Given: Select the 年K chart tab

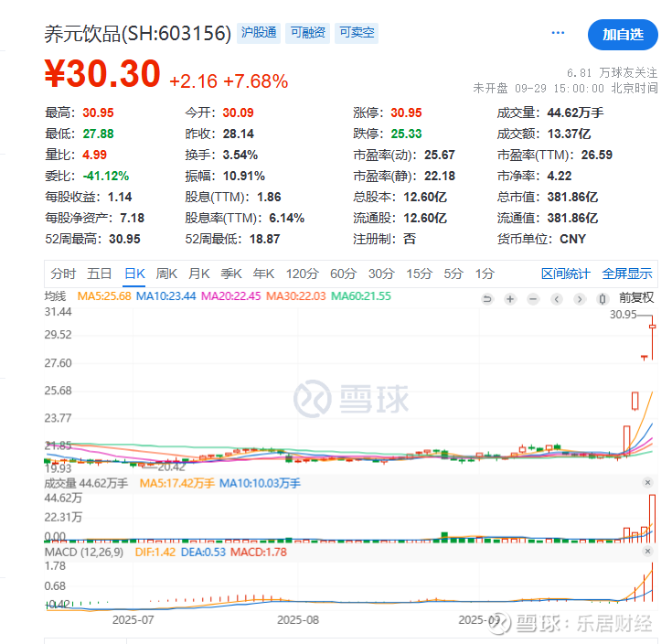Looking at the screenshot, I should (263, 274).
